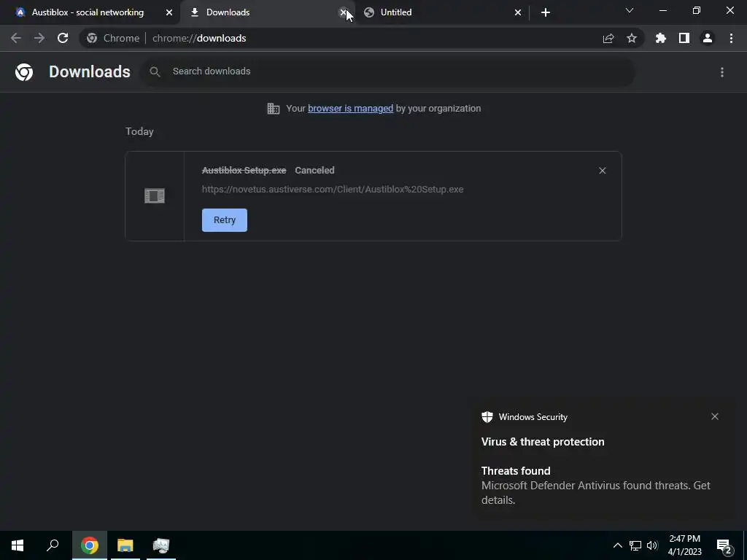This screenshot has height=560, width=747.
Task: Bookmark this page with the star icon
Action: [x=632, y=38]
